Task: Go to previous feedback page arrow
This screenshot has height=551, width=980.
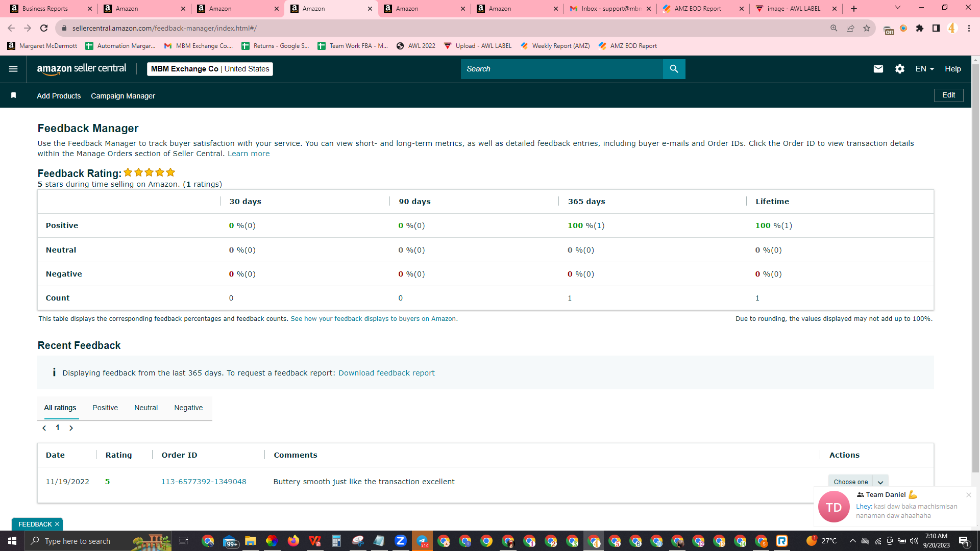Action: [44, 428]
